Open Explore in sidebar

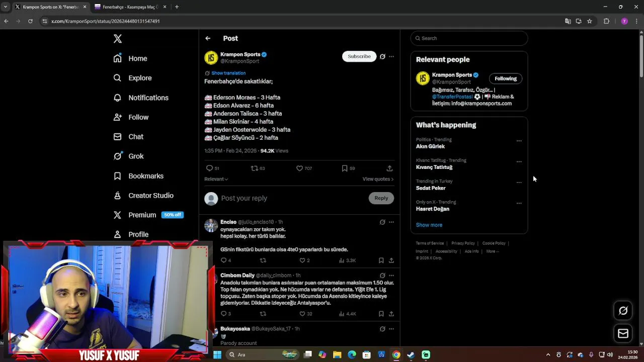coord(132,78)
